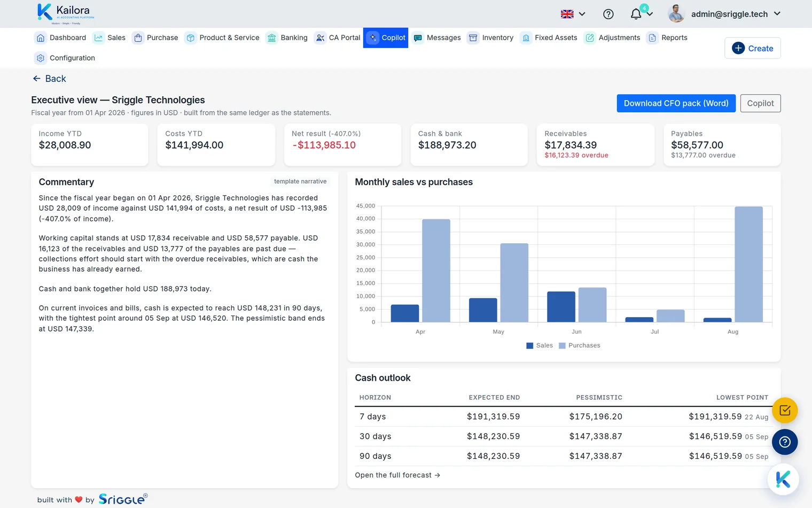Click the plus icon on Create
This screenshot has width=812, height=508.
pyautogui.click(x=738, y=48)
